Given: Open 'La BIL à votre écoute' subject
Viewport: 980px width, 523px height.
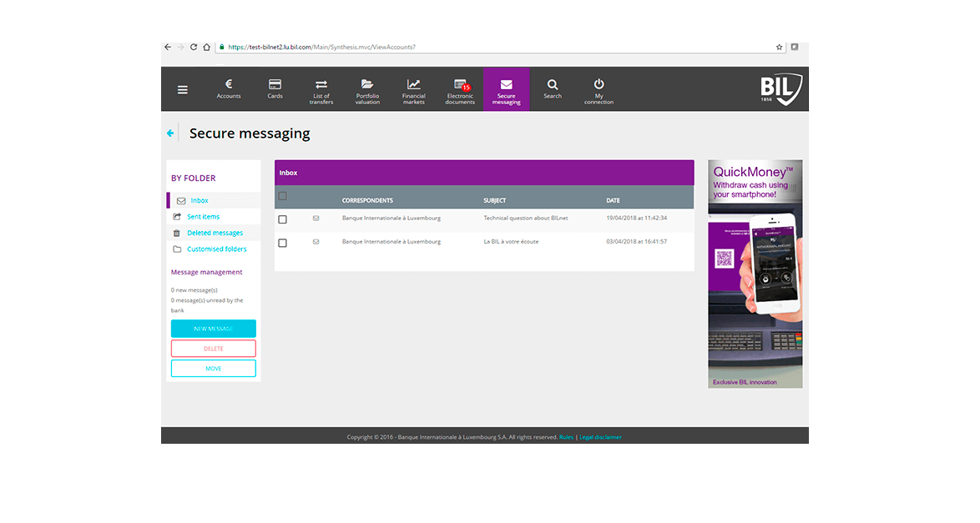Looking at the screenshot, I should (x=511, y=242).
